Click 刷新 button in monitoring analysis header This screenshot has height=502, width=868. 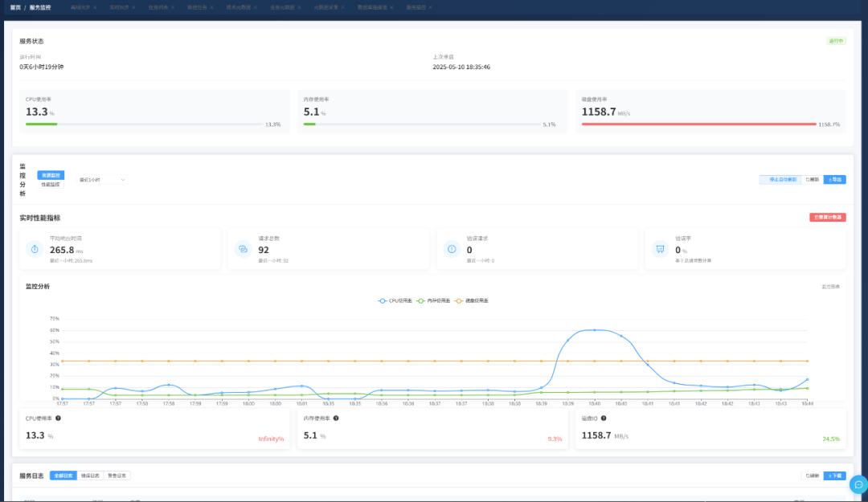tap(812, 180)
